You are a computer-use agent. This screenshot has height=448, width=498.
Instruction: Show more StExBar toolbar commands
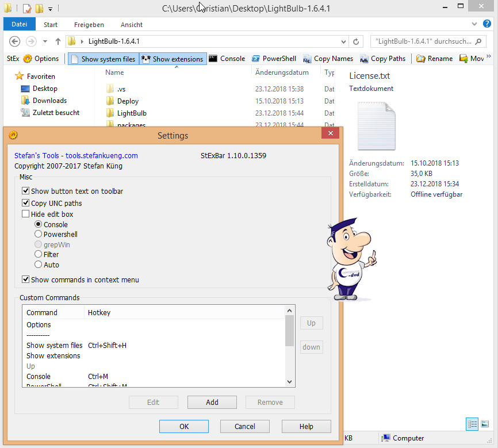click(x=488, y=57)
